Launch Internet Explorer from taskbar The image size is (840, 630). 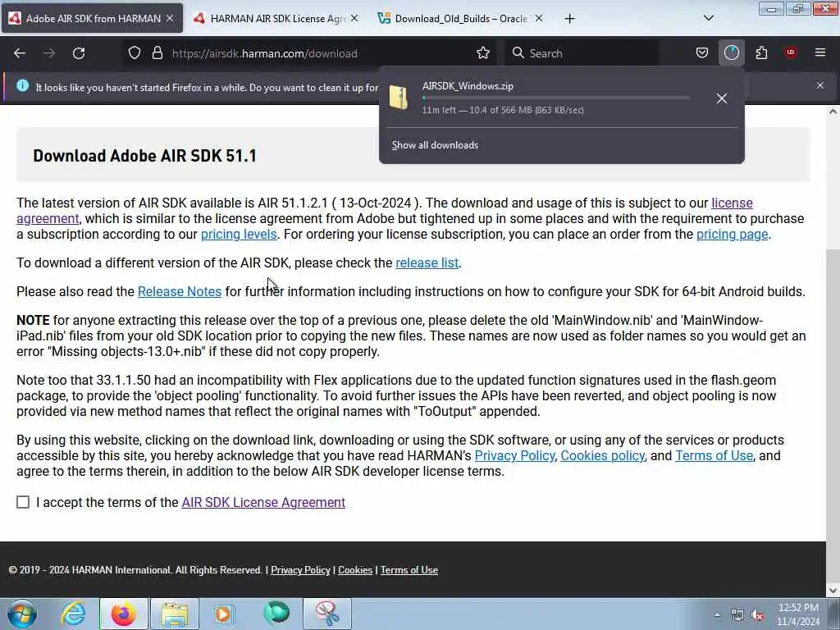coord(73,614)
